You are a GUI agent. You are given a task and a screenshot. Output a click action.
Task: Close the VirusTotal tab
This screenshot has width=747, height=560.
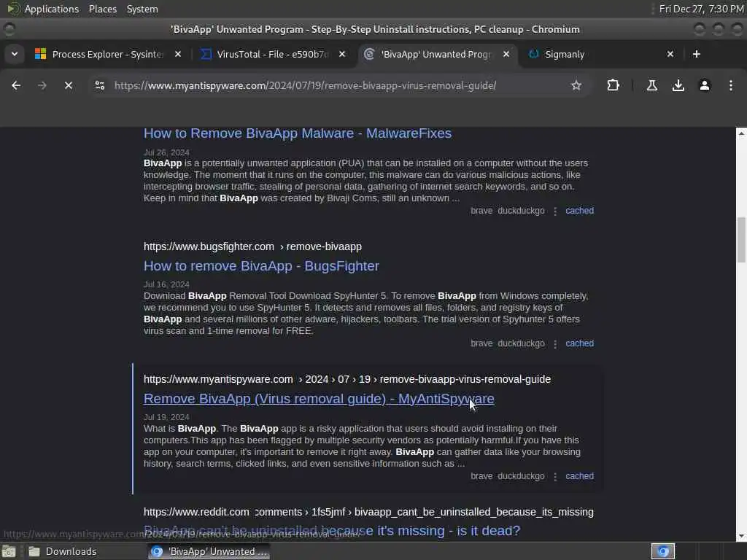[x=341, y=54]
